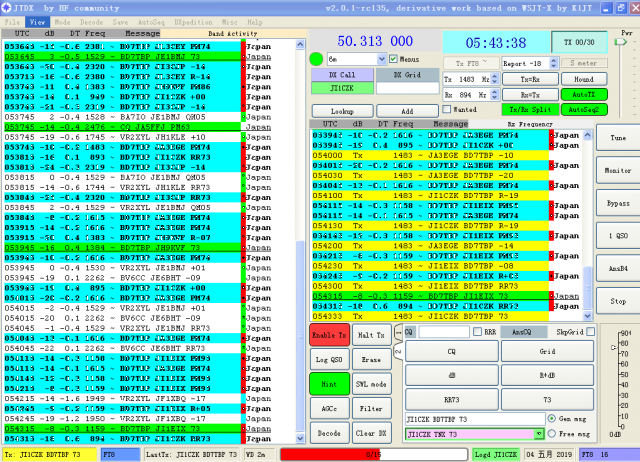Click the Tune button
The height and width of the screenshot is (462, 640).
618,138
